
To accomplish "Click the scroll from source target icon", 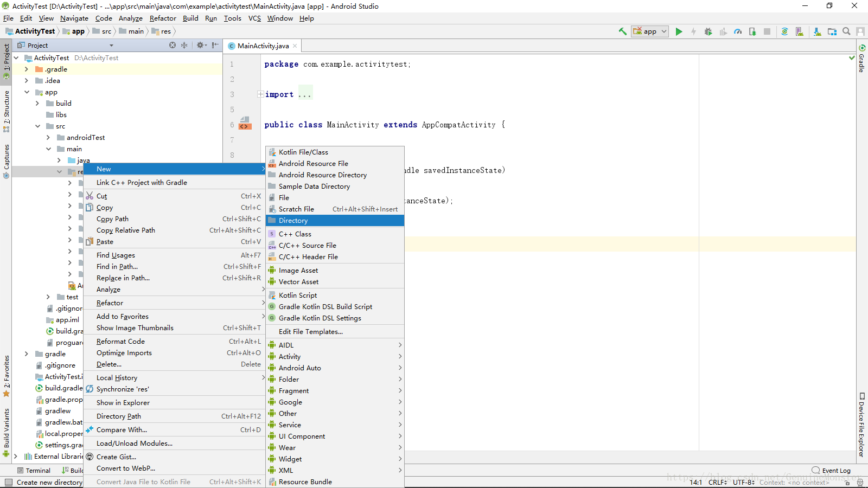I will pos(173,45).
